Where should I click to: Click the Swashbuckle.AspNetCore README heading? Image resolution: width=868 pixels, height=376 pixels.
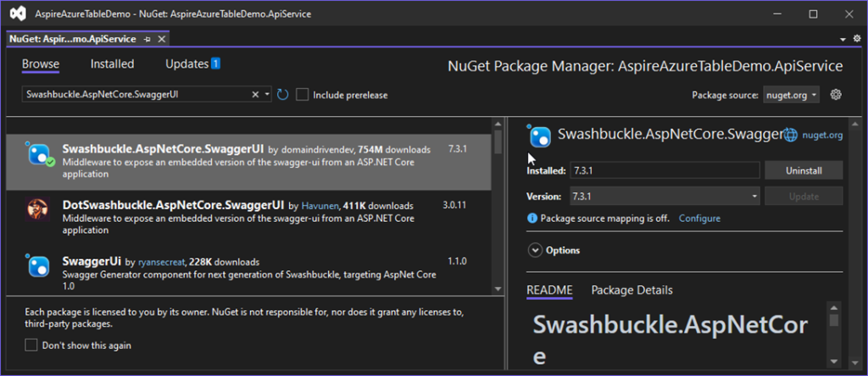pos(670,340)
